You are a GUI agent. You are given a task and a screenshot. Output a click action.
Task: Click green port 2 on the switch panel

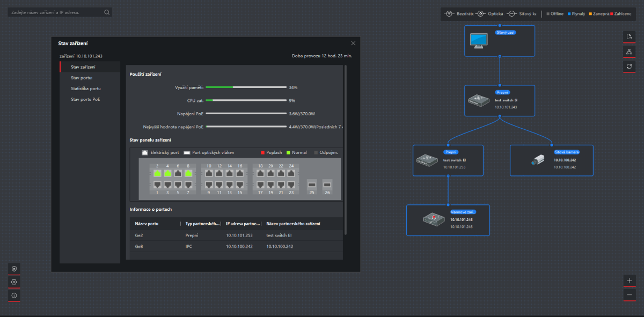point(158,173)
